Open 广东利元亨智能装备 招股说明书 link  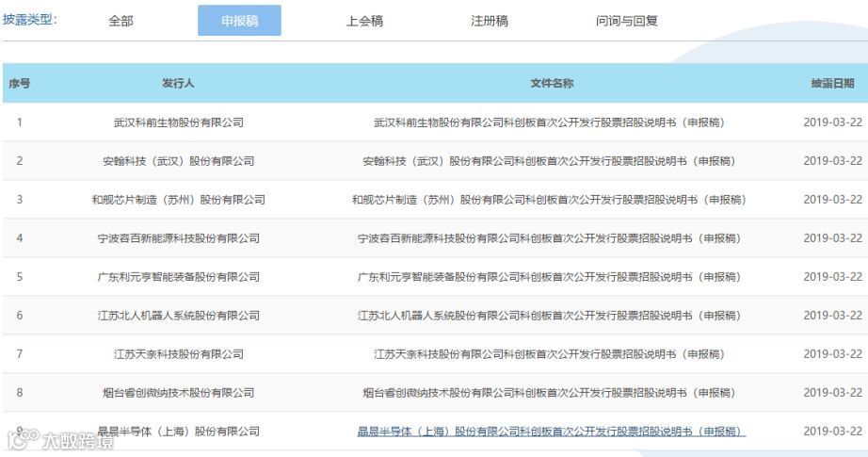(549, 277)
